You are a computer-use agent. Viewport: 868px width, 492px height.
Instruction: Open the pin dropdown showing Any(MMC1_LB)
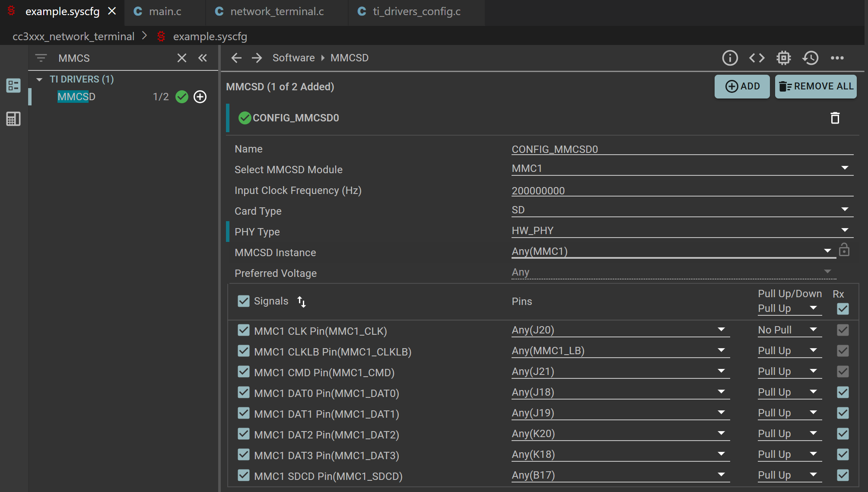coord(620,351)
